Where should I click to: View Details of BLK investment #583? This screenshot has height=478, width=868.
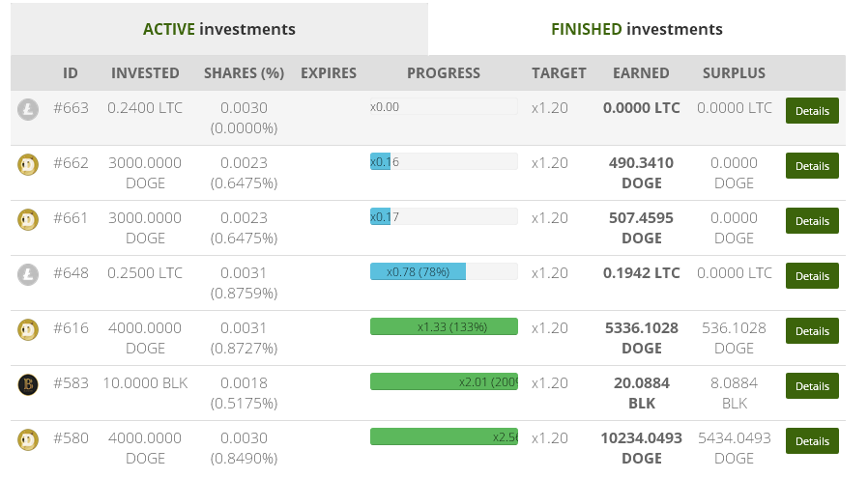click(x=811, y=385)
